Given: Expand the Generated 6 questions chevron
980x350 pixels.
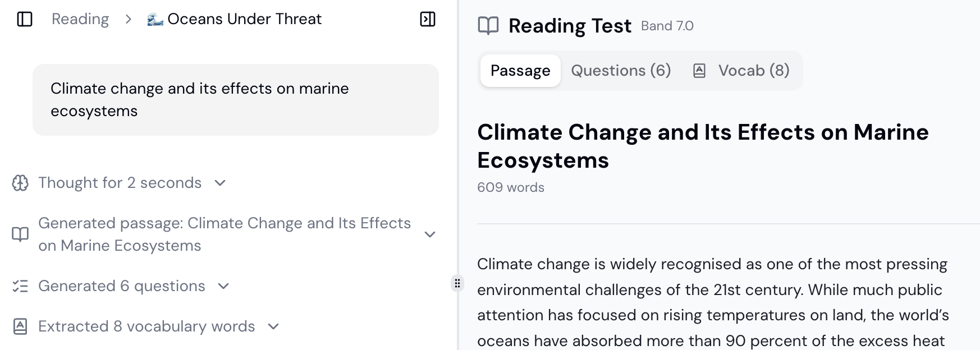Looking at the screenshot, I should click(x=223, y=286).
